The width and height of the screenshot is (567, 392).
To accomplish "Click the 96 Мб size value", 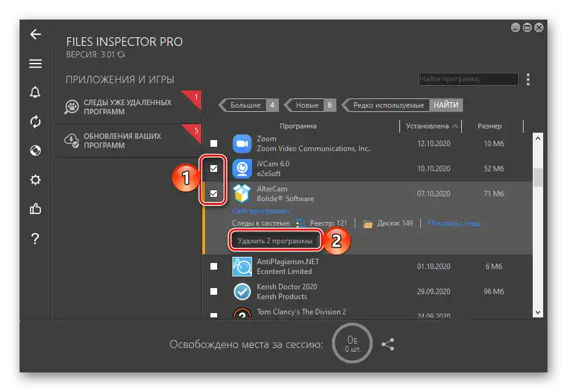I will click(494, 292).
